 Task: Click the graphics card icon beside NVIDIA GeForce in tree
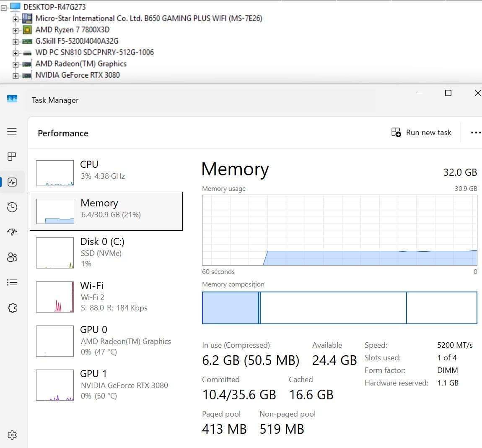tap(27, 75)
